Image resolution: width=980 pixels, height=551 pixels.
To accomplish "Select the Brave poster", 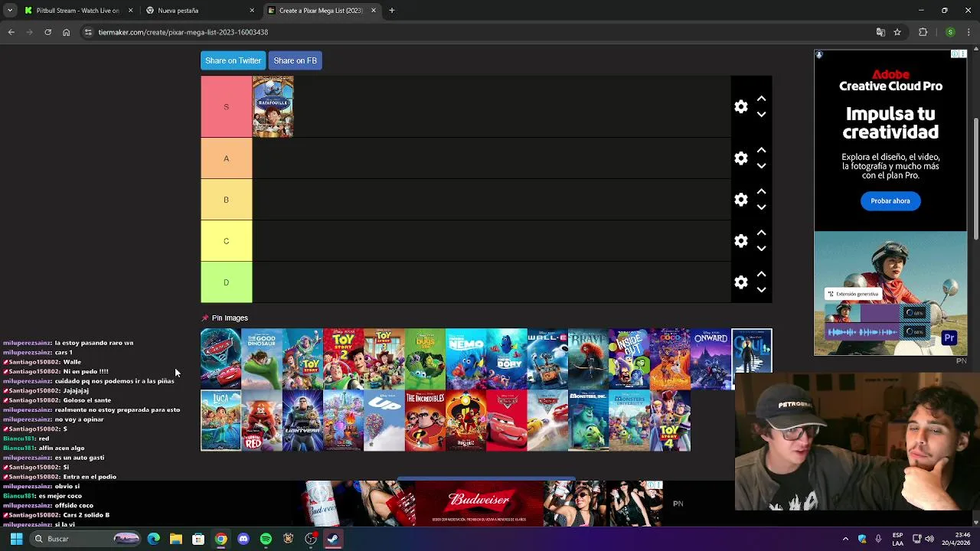I will pos(588,359).
